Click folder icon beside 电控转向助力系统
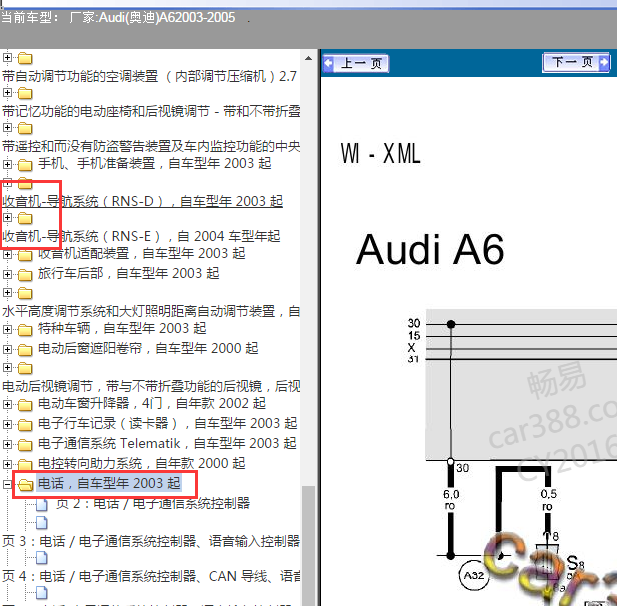 [25, 465]
